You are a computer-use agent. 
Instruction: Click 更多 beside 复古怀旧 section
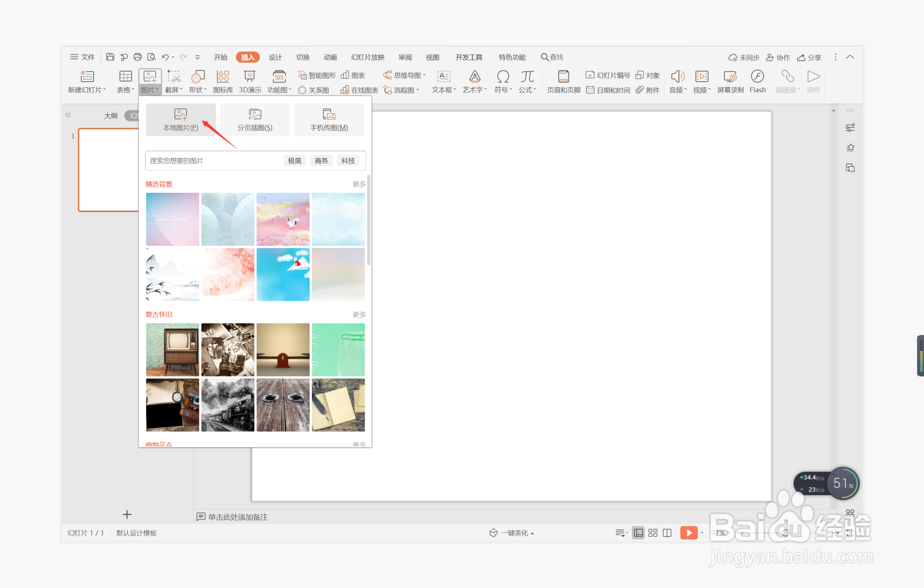coord(359,315)
